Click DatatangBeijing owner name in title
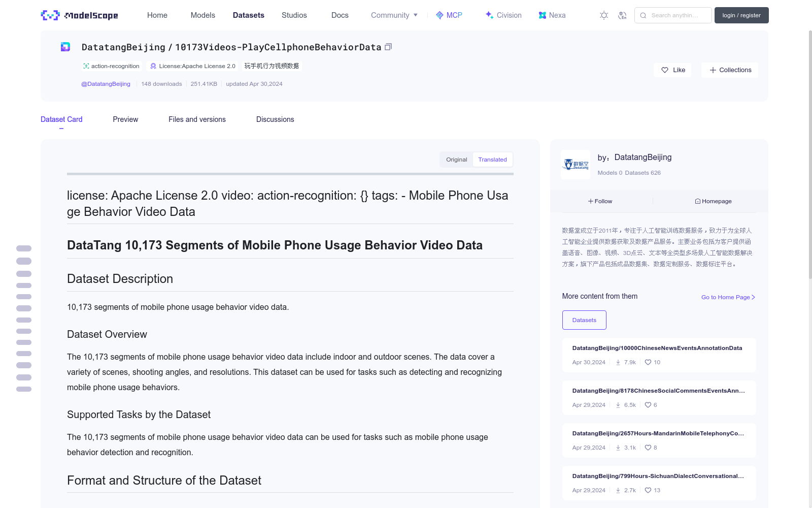The height and width of the screenshot is (508, 812). click(123, 47)
